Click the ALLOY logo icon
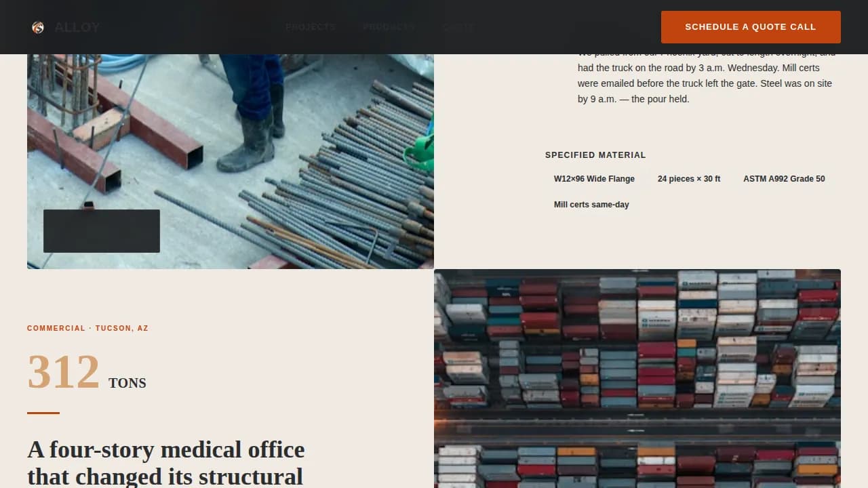868x488 pixels. coord(38,27)
